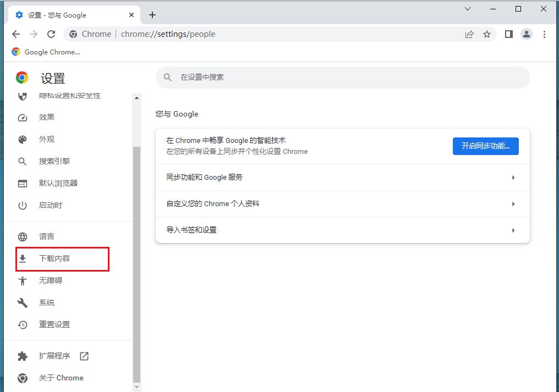Screen dimensions: 559x392
Task: Open the tab search dropdown arrow
Action: point(468,9)
